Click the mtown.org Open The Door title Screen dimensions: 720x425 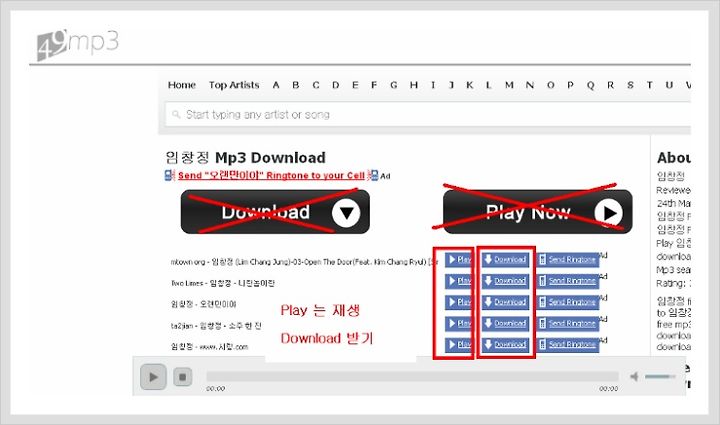pyautogui.click(x=304, y=262)
